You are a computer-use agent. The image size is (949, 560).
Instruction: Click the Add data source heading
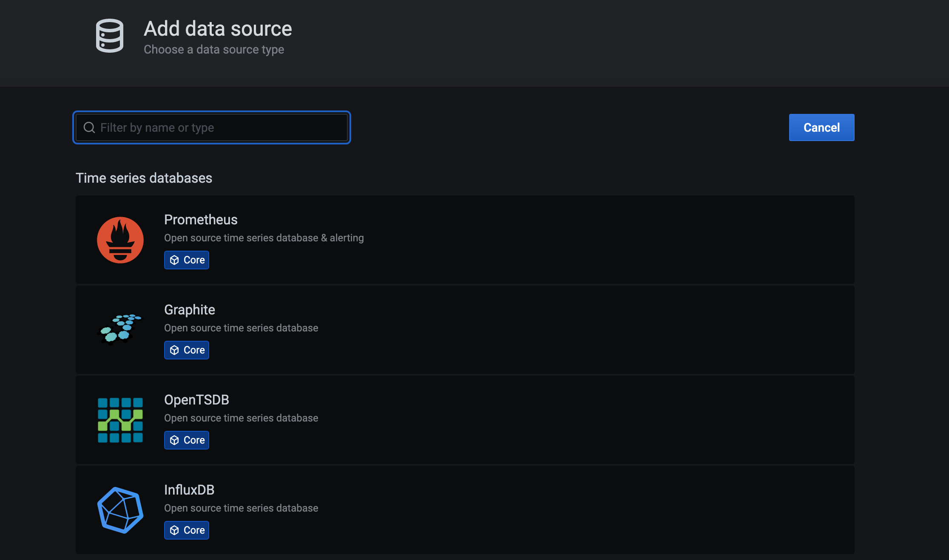(218, 29)
